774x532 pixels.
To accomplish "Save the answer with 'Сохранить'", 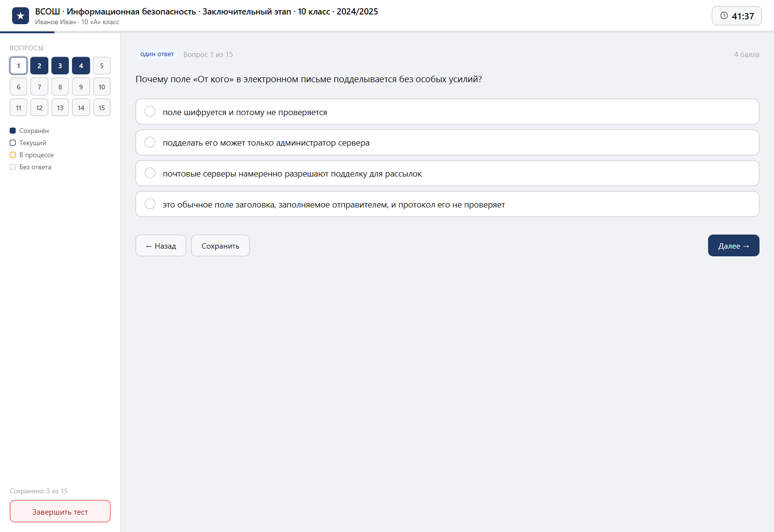I will [x=220, y=246].
